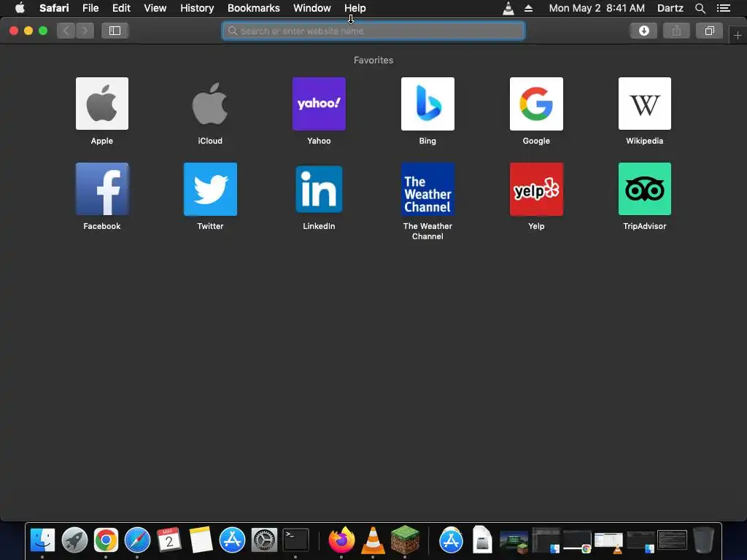Image resolution: width=747 pixels, height=560 pixels.
Task: Open the Apple menu
Action: (x=20, y=8)
